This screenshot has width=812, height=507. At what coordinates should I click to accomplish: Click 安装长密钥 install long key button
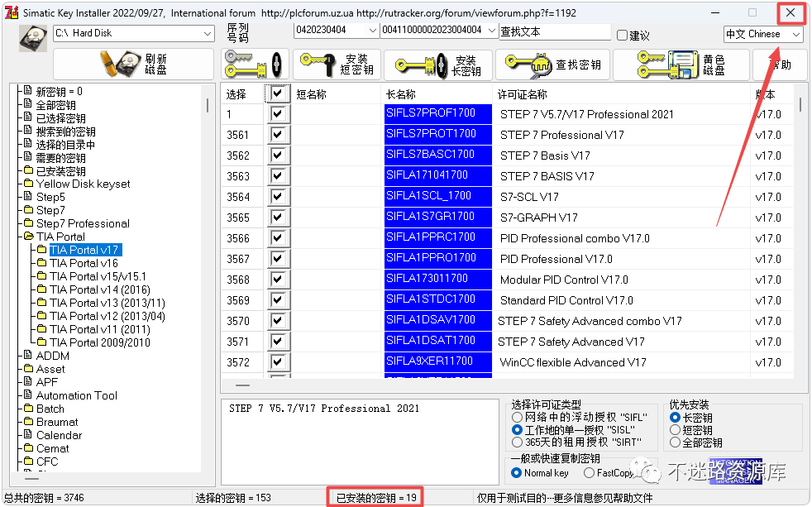pyautogui.click(x=438, y=65)
